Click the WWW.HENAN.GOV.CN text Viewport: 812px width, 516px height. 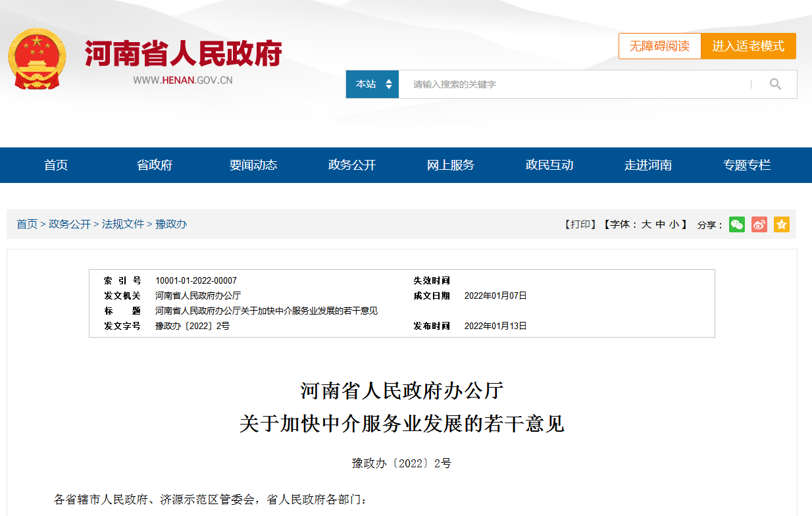point(183,80)
